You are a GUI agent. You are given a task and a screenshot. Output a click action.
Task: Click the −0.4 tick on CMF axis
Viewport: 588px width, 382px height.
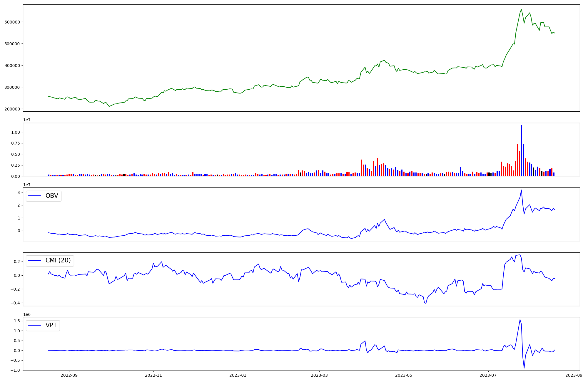click(15, 303)
